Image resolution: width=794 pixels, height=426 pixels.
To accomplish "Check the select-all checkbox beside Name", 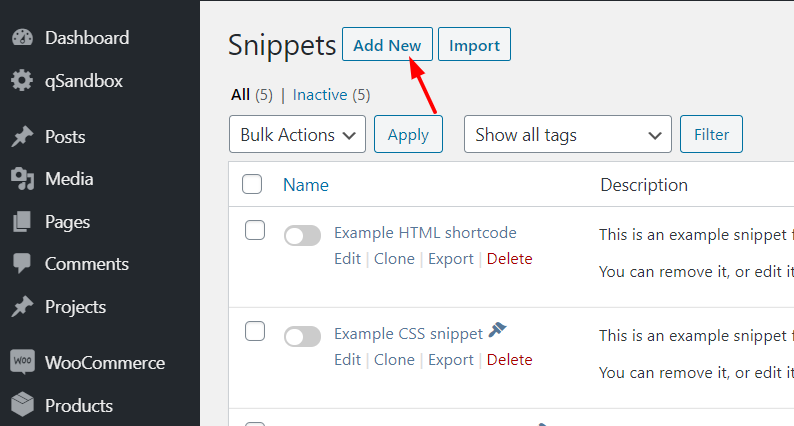I will 252,184.
